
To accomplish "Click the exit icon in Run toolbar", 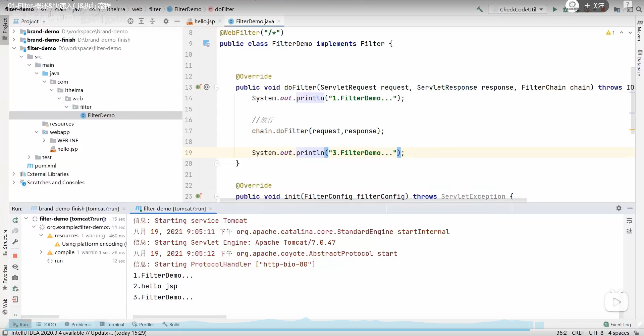I will pos(15,299).
